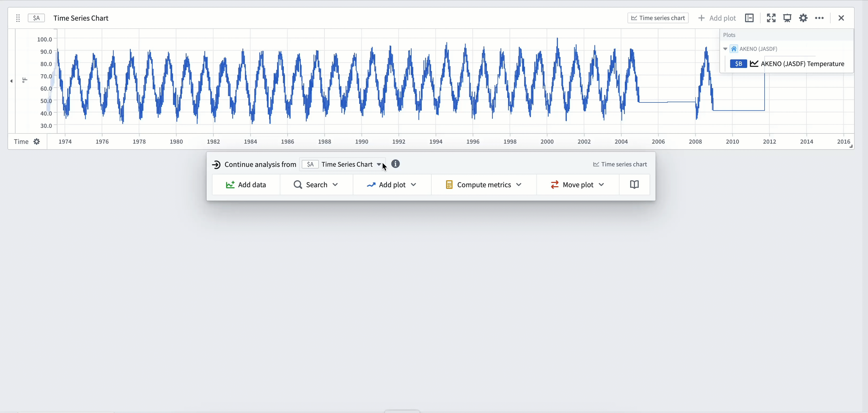Image resolution: width=868 pixels, height=413 pixels.
Task: Click the $A badge in the title bar
Action: 36,18
